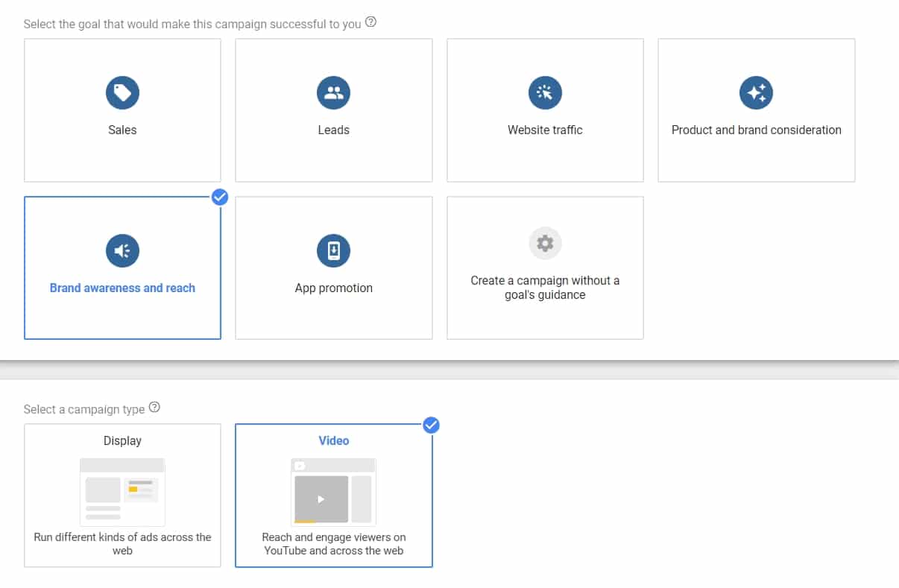Choose the Leads goal label
The width and height of the screenshot is (899, 588).
click(x=333, y=130)
